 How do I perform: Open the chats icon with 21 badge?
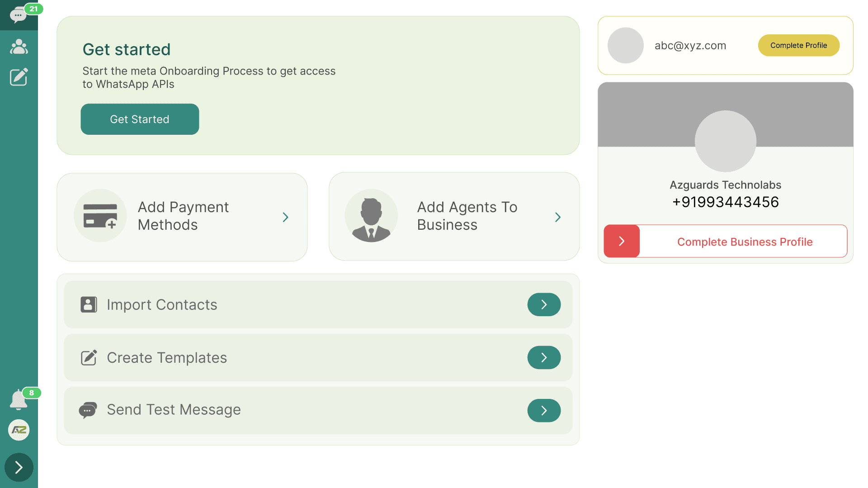click(x=19, y=15)
